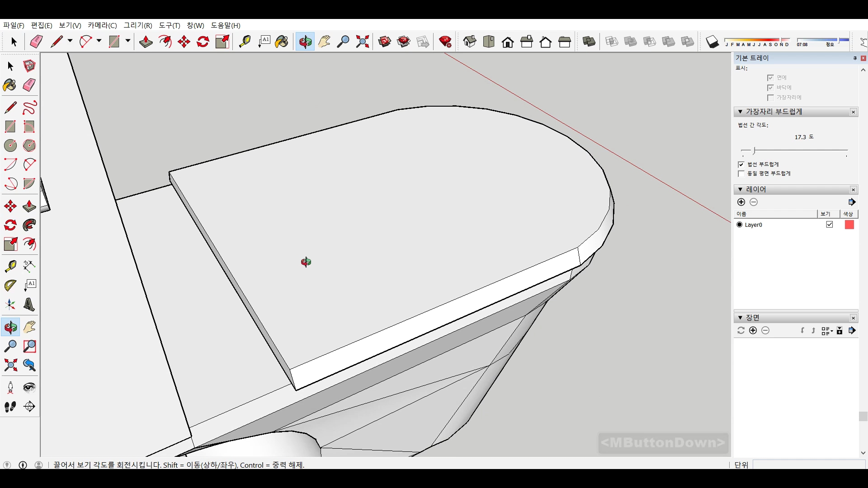The image size is (868, 488).
Task: Click the Zoom Extents icon in left toolbar
Action: 10,365
